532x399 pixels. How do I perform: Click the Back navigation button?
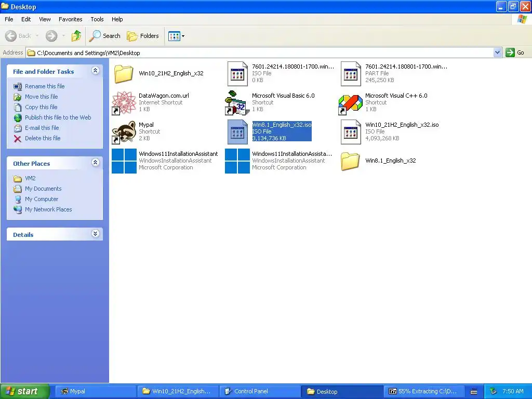click(18, 36)
